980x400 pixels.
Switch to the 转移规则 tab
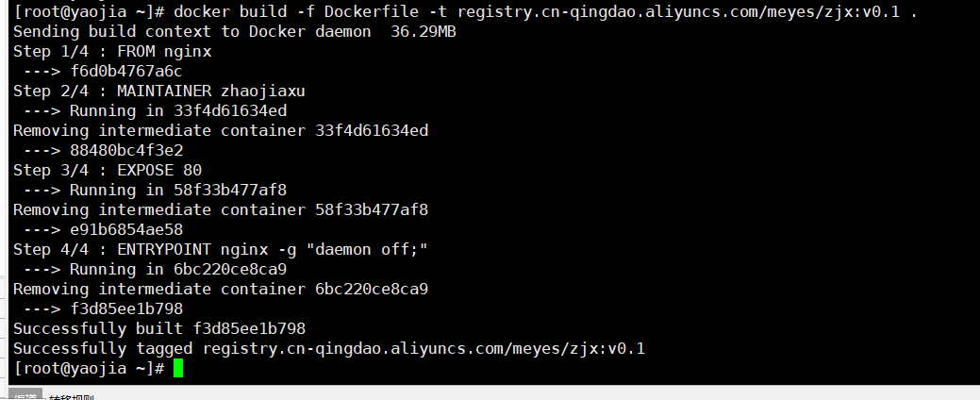point(72,397)
